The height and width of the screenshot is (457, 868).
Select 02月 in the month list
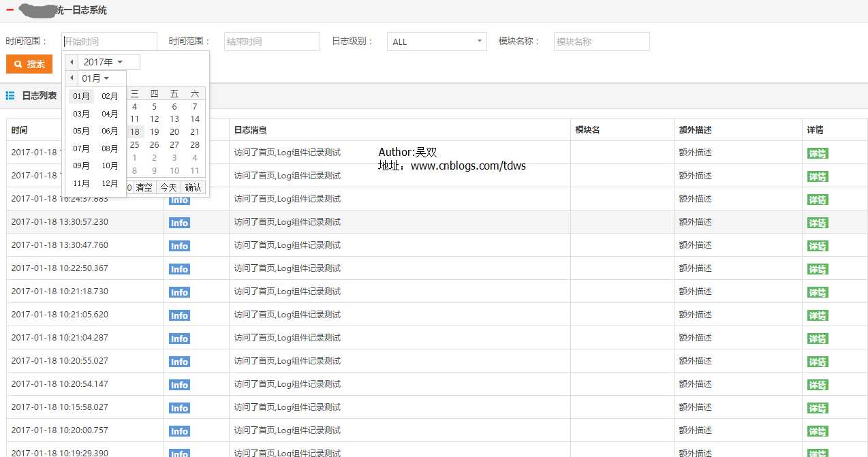point(110,97)
